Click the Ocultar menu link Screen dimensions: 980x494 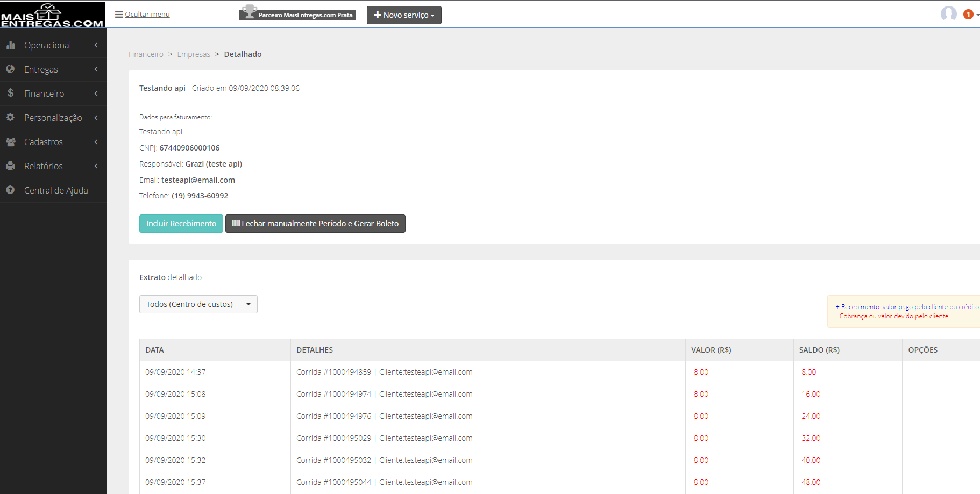pos(147,15)
